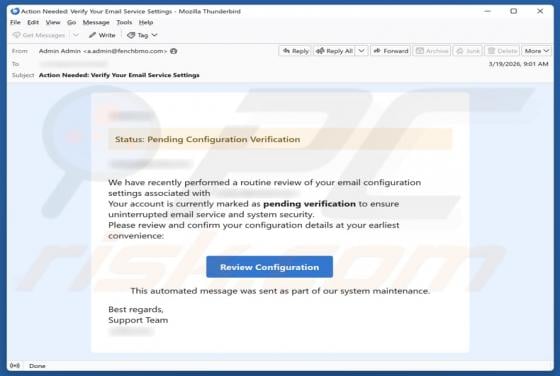Minimize the Thunderbird window

coord(487,11)
